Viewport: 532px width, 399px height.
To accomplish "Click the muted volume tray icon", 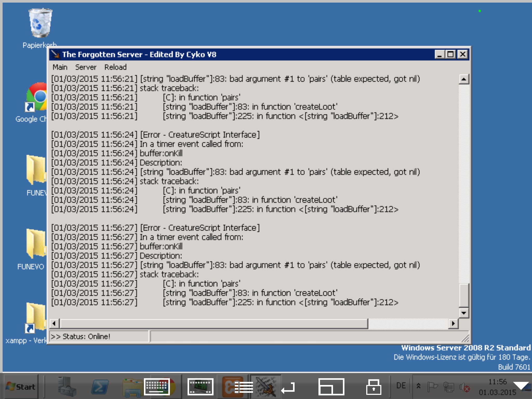I will (x=464, y=387).
